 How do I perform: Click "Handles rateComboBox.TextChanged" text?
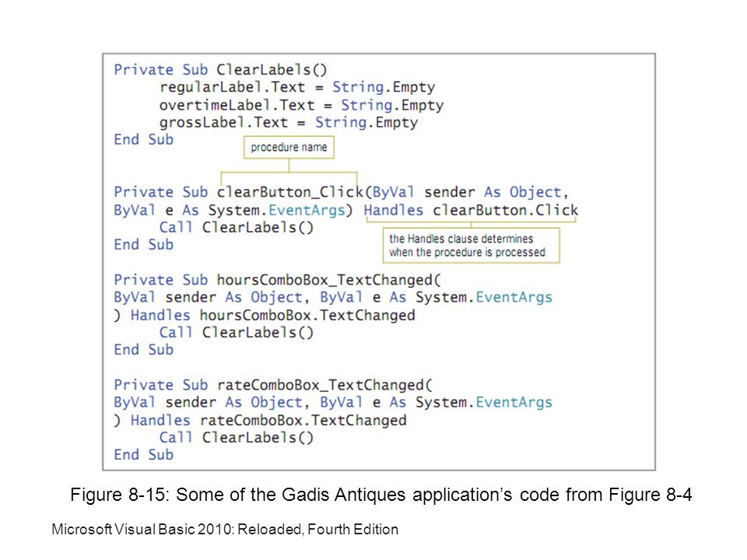[268, 421]
